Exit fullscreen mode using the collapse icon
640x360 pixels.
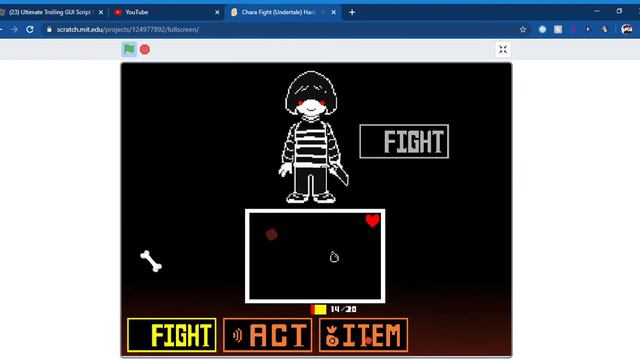click(x=503, y=50)
